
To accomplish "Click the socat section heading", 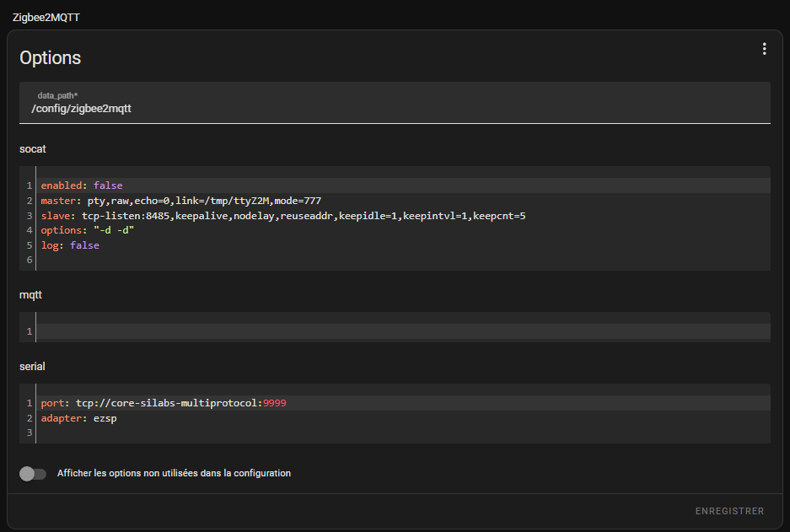I will click(33, 148).
